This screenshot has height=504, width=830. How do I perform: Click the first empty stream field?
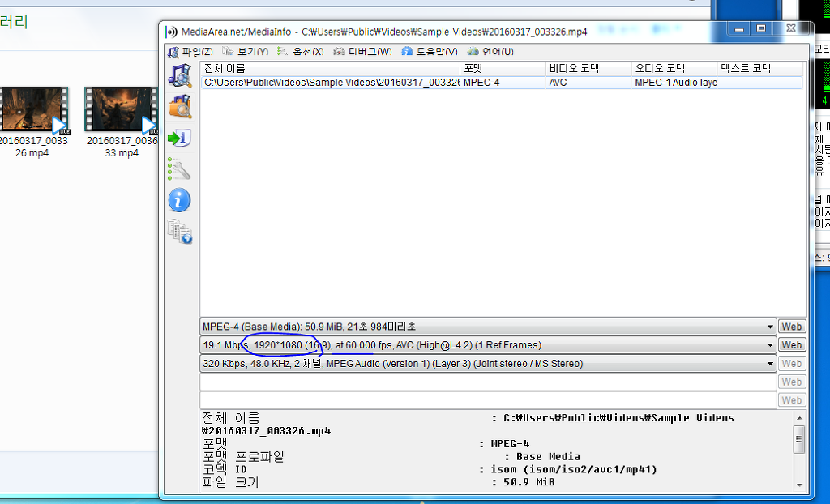(x=488, y=382)
